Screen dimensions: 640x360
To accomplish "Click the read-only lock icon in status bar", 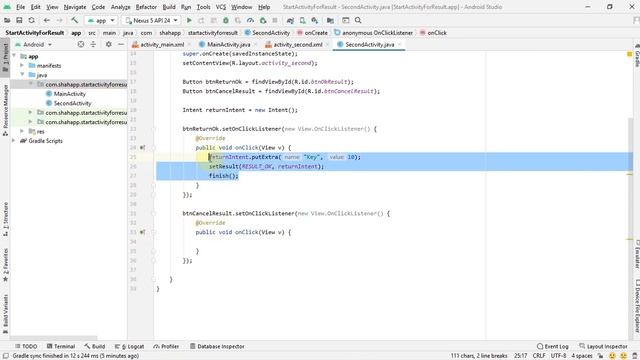I will coord(600,356).
